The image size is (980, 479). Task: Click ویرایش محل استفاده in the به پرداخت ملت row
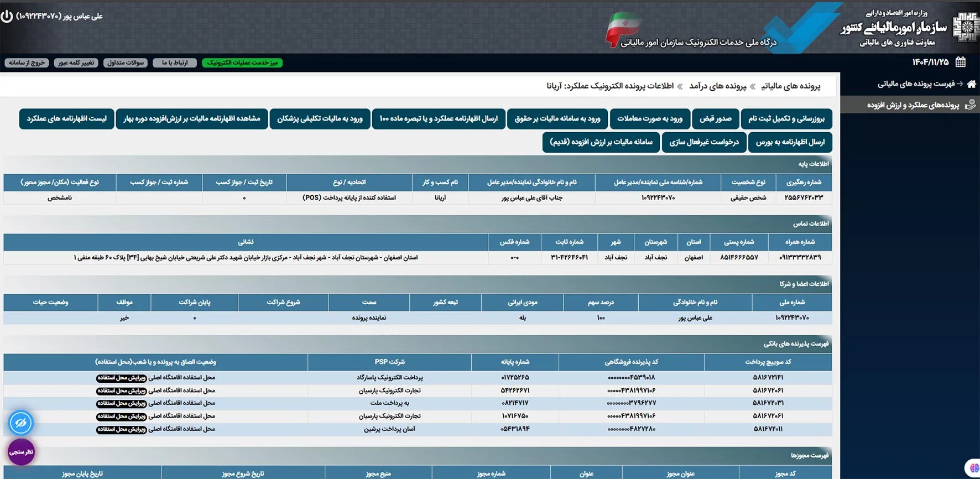tap(122, 404)
